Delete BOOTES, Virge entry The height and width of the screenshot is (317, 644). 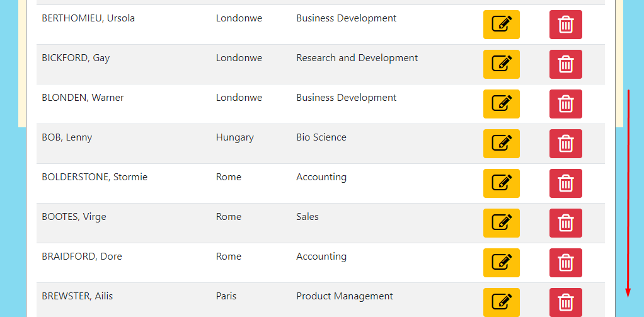pyautogui.click(x=565, y=223)
